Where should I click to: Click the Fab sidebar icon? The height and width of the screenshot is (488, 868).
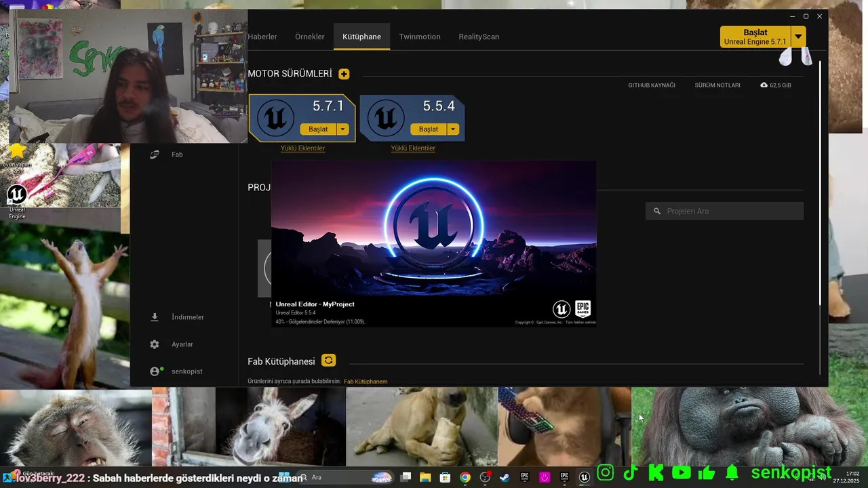155,155
